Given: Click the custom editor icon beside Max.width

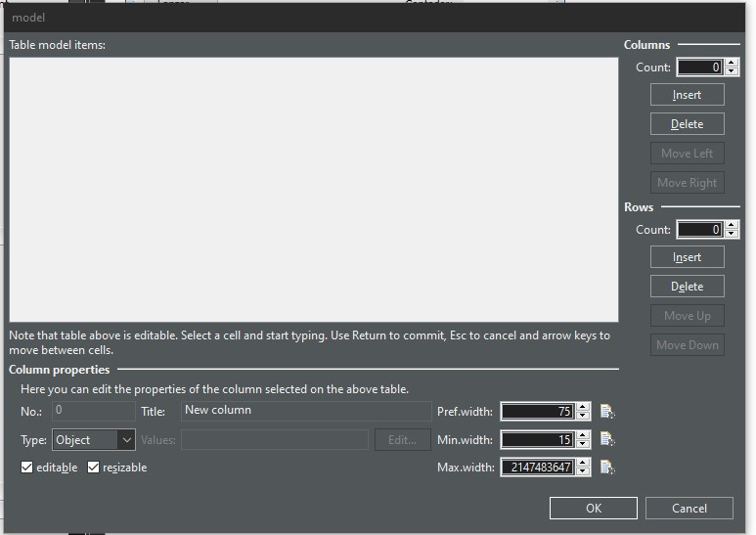Looking at the screenshot, I should tap(607, 468).
